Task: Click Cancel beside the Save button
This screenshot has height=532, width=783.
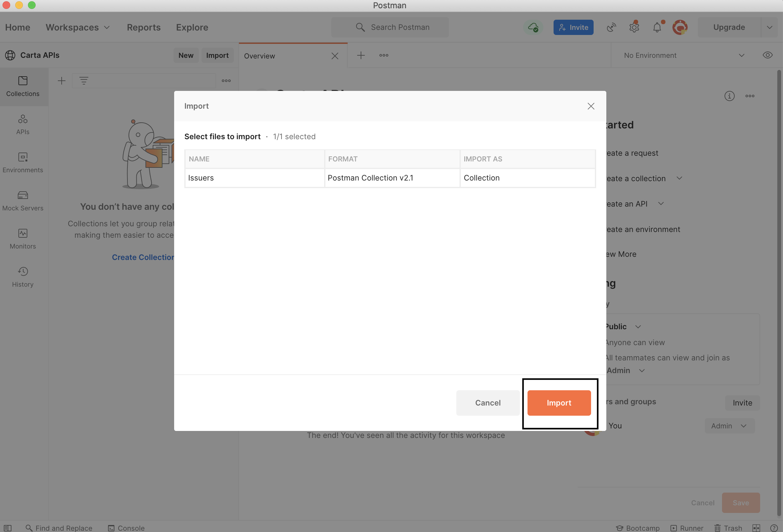Action: pos(703,503)
